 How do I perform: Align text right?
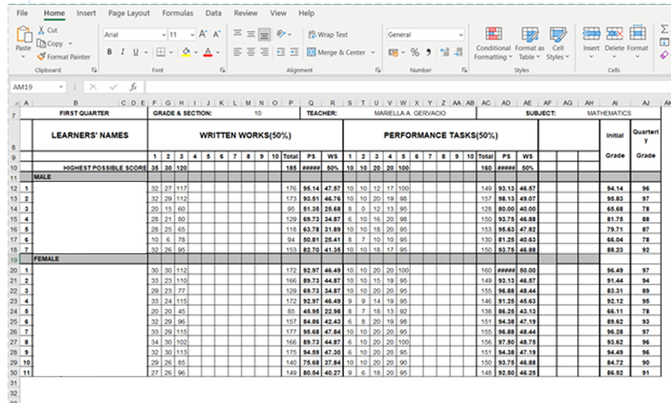[x=264, y=52]
